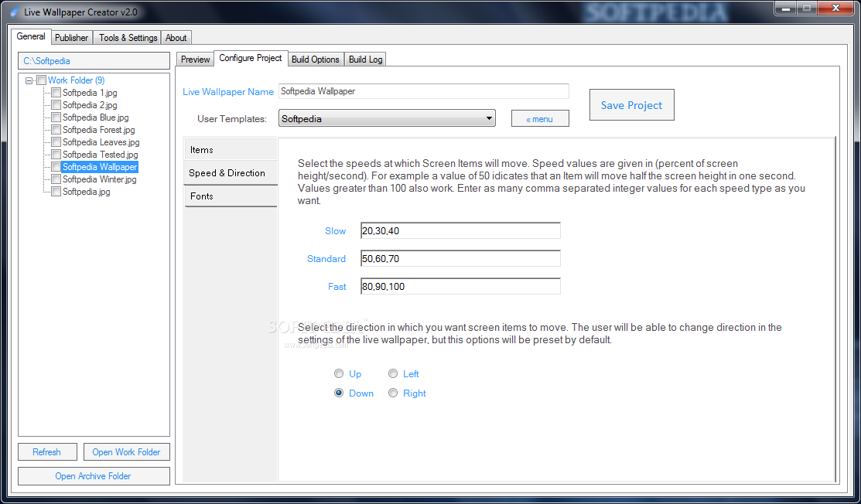The image size is (861, 504).
Task: Click the Open Work Folder button
Action: 126,452
